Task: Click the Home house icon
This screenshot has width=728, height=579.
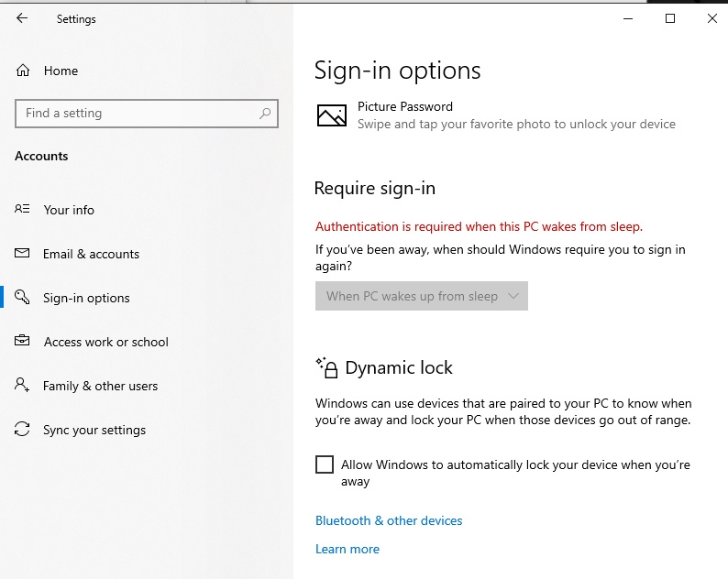Action: (23, 71)
